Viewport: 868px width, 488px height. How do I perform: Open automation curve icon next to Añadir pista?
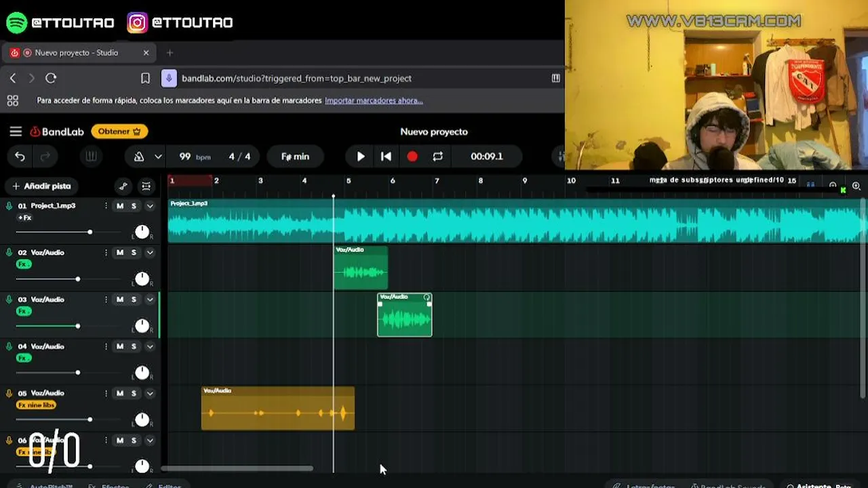coord(123,186)
